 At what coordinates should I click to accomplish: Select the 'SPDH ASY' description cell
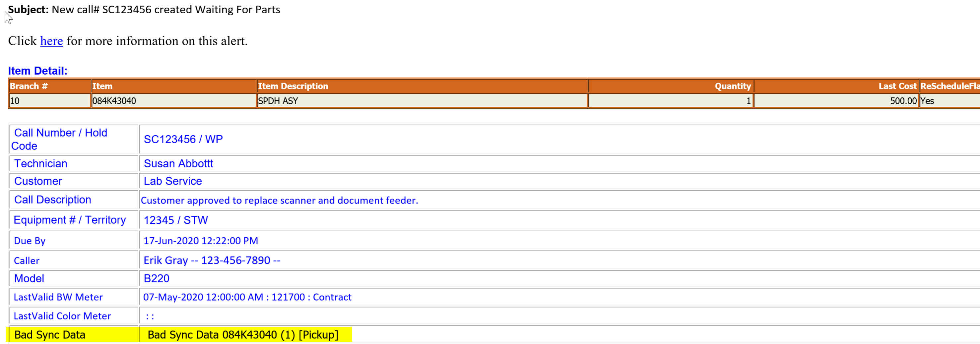point(422,101)
